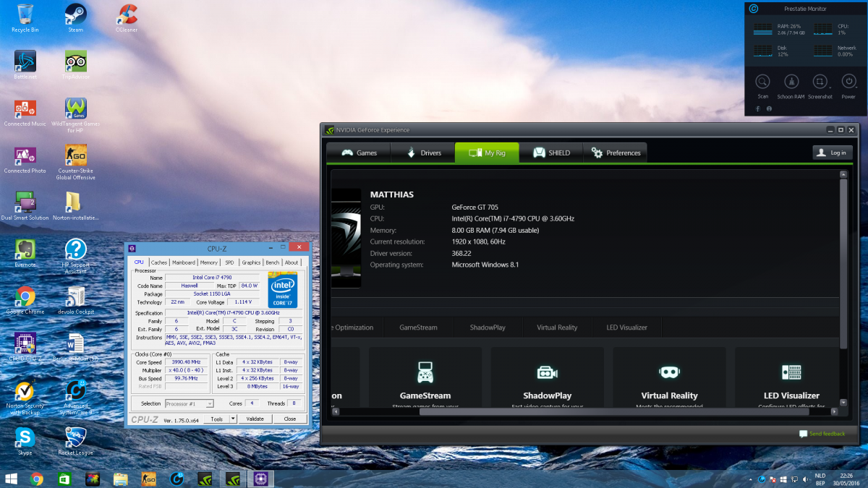This screenshot has height=488, width=868.
Task: Switch to the Drivers tab
Action: [x=422, y=153]
